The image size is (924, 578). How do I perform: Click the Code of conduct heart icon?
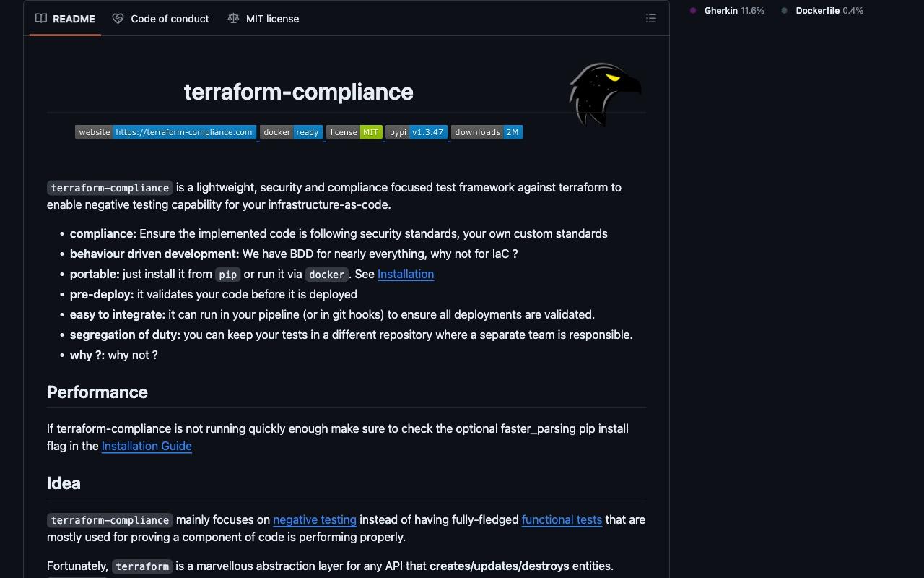(118, 19)
